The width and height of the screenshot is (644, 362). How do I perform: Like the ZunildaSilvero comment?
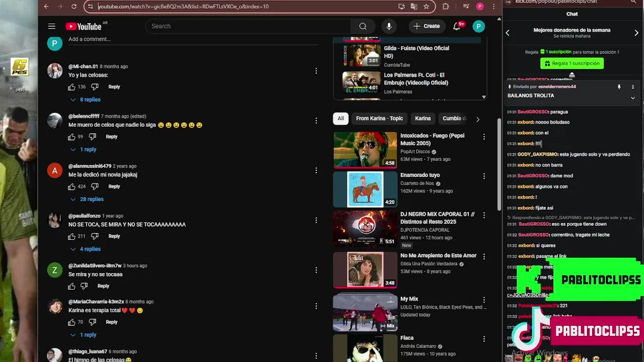pos(71,286)
